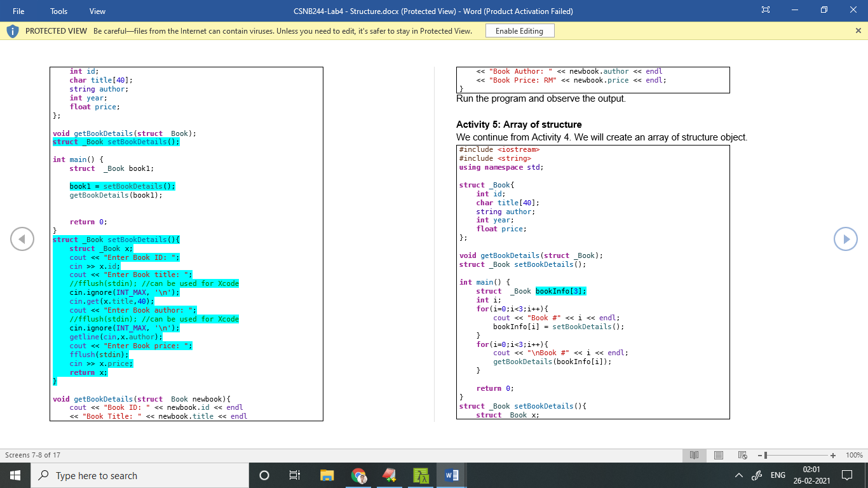The width and height of the screenshot is (868, 488).
Task: Launch Chrome from the taskbar
Action: 358,475
